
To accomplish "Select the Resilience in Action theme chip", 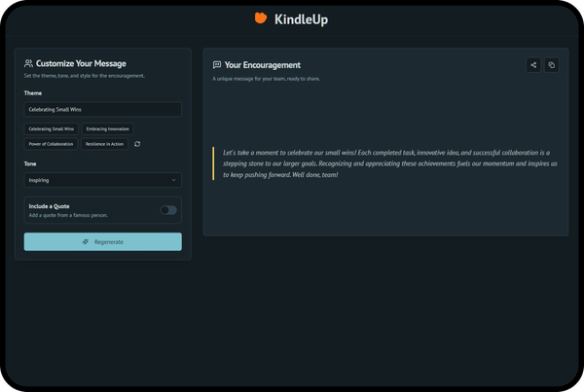I will pos(104,144).
